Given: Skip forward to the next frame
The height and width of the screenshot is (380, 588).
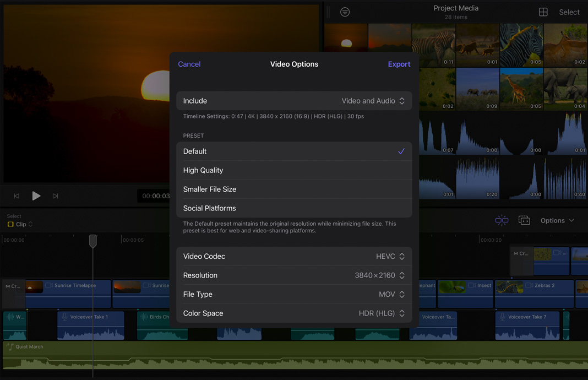Looking at the screenshot, I should pyautogui.click(x=56, y=196).
